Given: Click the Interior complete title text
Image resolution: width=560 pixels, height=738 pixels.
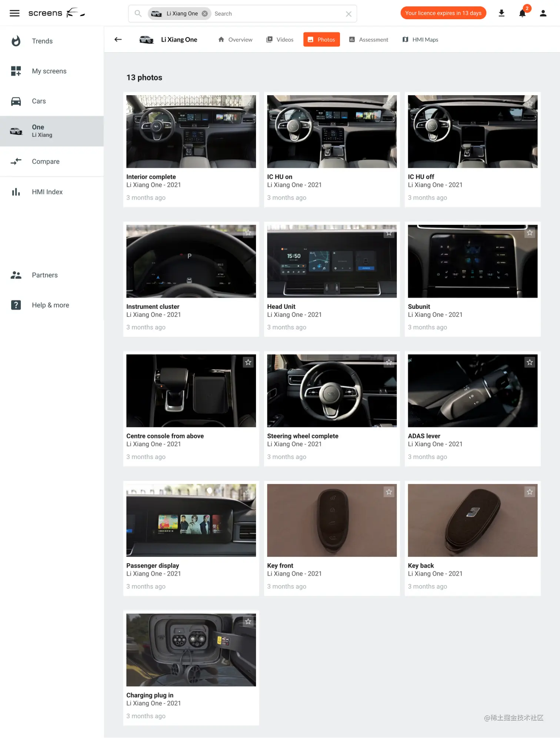Looking at the screenshot, I should pos(151,177).
